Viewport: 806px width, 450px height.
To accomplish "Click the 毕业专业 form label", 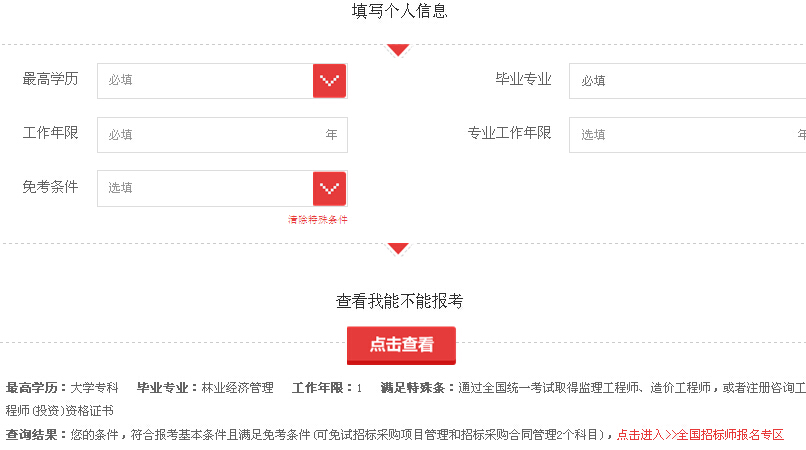I will [x=523, y=79].
